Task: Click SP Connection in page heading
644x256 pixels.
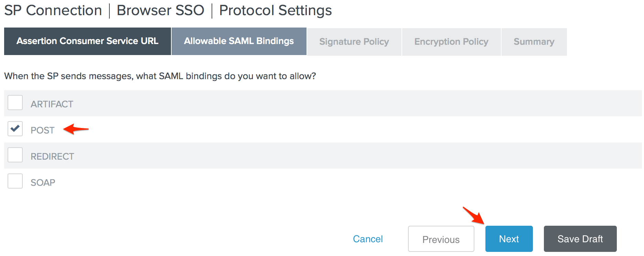Action: click(x=53, y=10)
